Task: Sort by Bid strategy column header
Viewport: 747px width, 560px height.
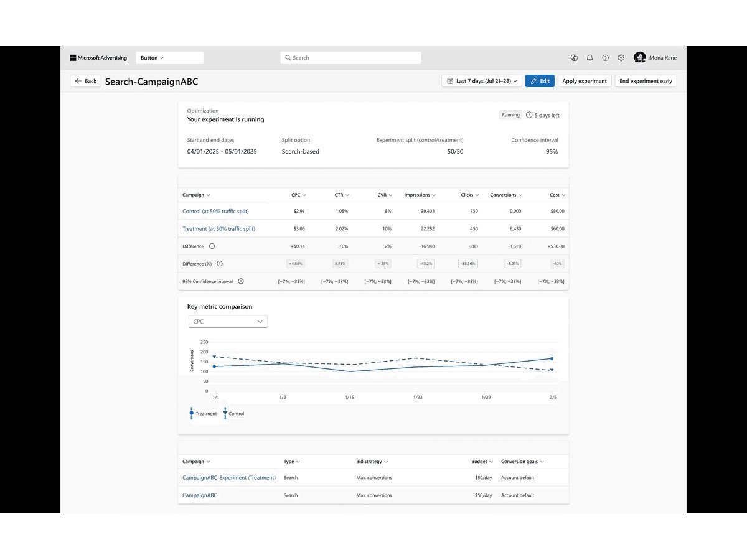Action: (372, 462)
